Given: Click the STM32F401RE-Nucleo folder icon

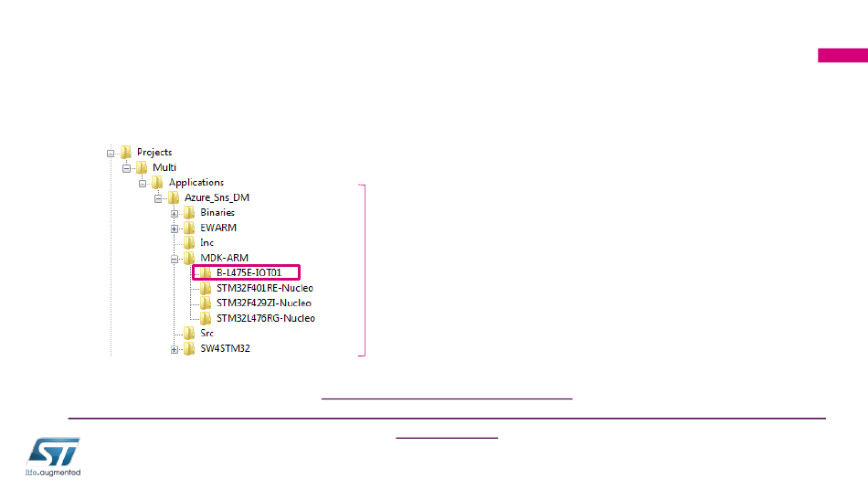Looking at the screenshot, I should click(206, 288).
